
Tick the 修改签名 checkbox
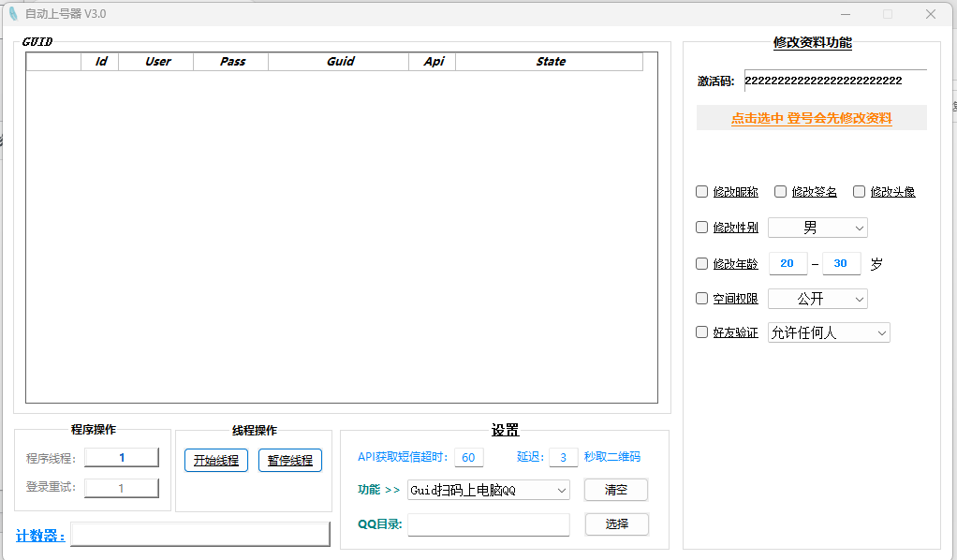(780, 192)
